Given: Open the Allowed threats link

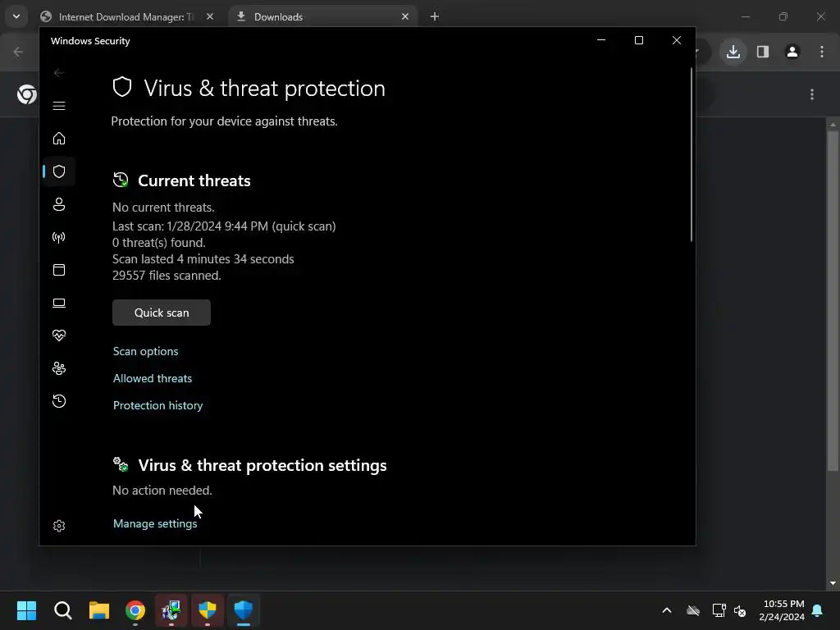Looking at the screenshot, I should 153,378.
